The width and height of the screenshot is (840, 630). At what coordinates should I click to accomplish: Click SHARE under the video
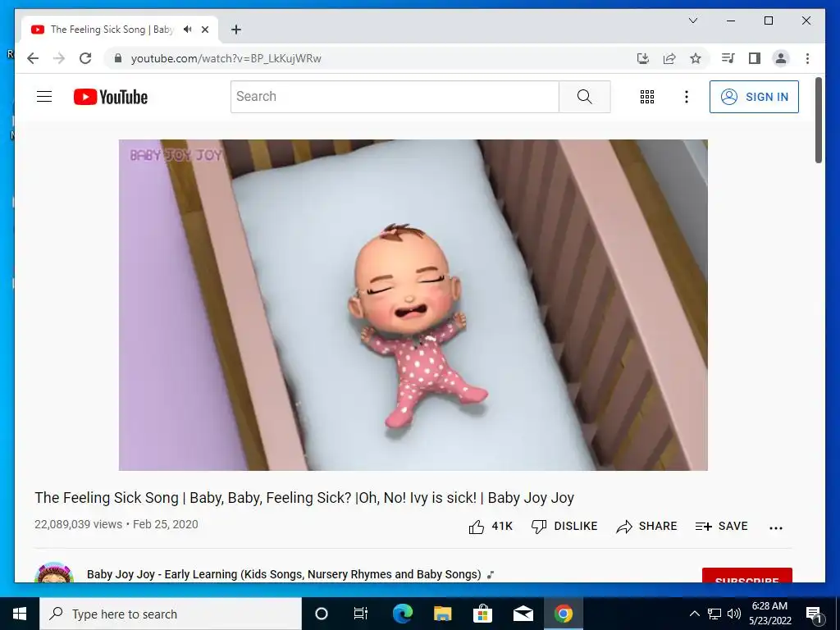[x=646, y=527]
